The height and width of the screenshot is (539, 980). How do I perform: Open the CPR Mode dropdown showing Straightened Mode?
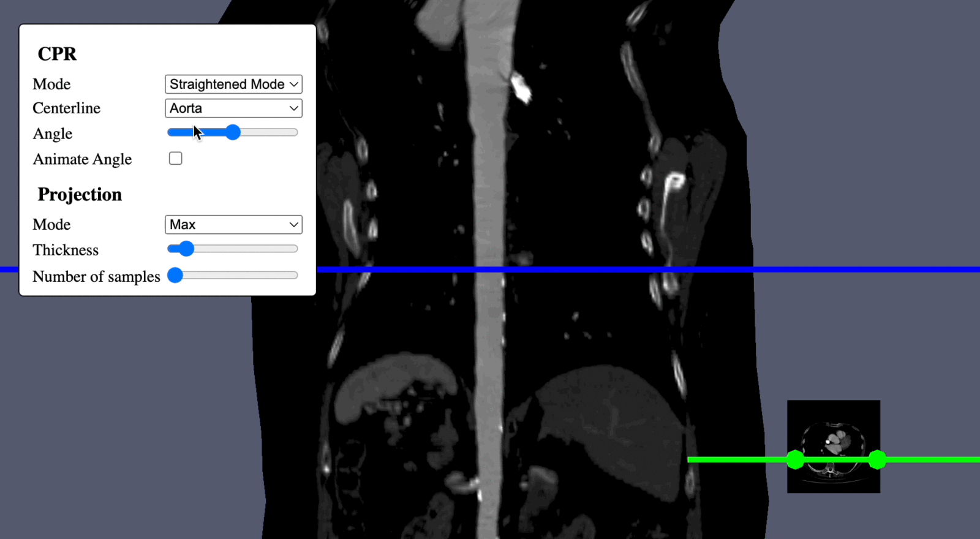pos(233,84)
